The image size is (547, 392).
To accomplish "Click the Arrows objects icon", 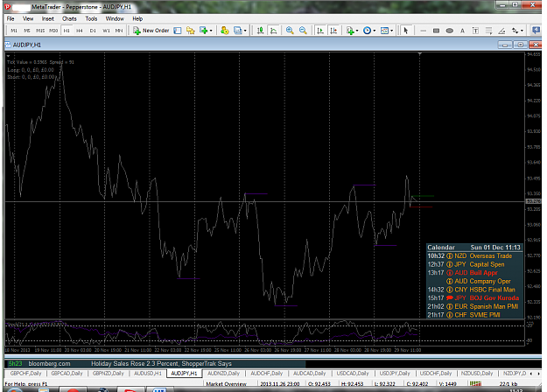I will (515, 31).
